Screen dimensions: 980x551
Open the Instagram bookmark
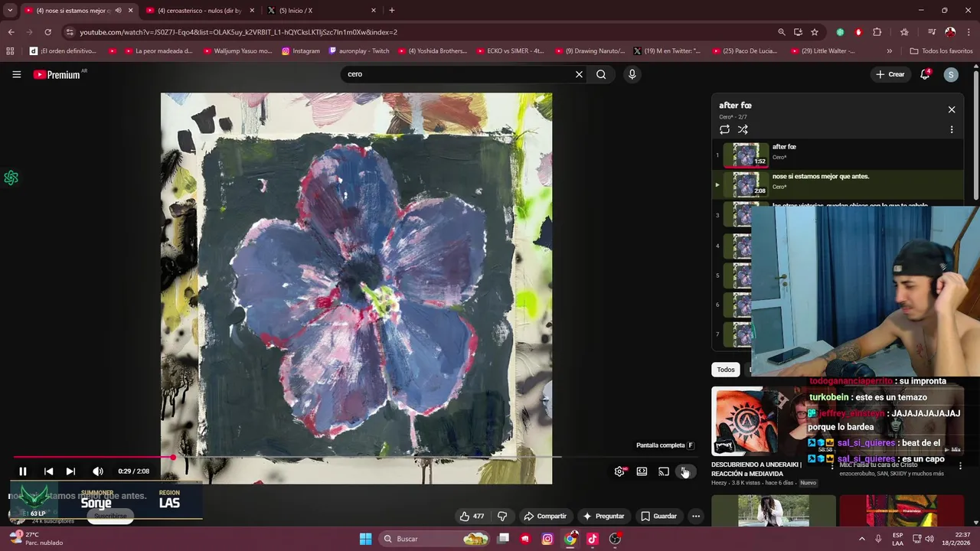(x=301, y=51)
